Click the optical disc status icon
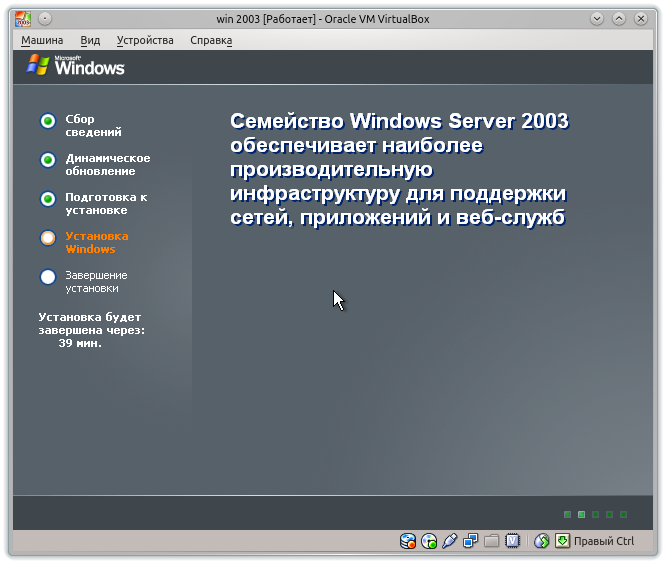 click(429, 541)
